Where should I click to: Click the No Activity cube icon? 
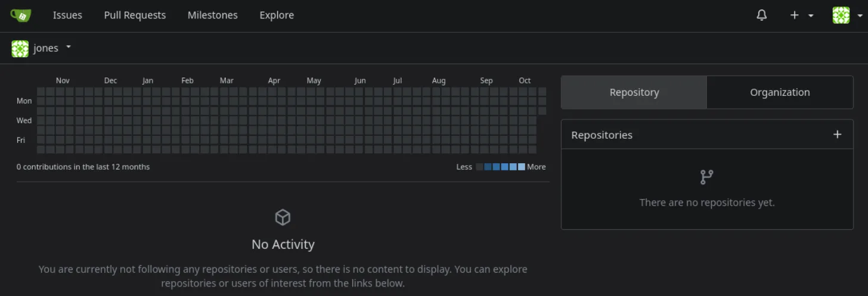point(283,217)
